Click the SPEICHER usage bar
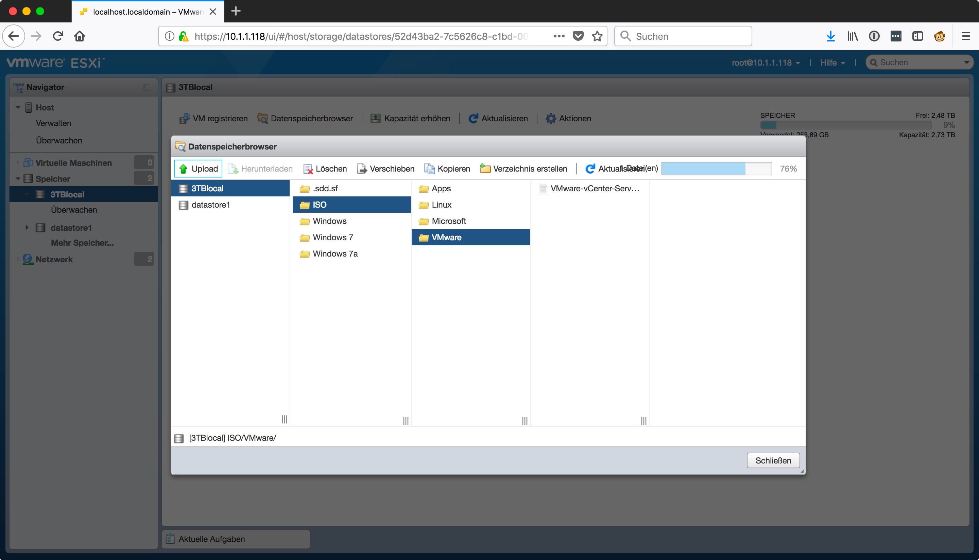The height and width of the screenshot is (560, 979). [845, 125]
